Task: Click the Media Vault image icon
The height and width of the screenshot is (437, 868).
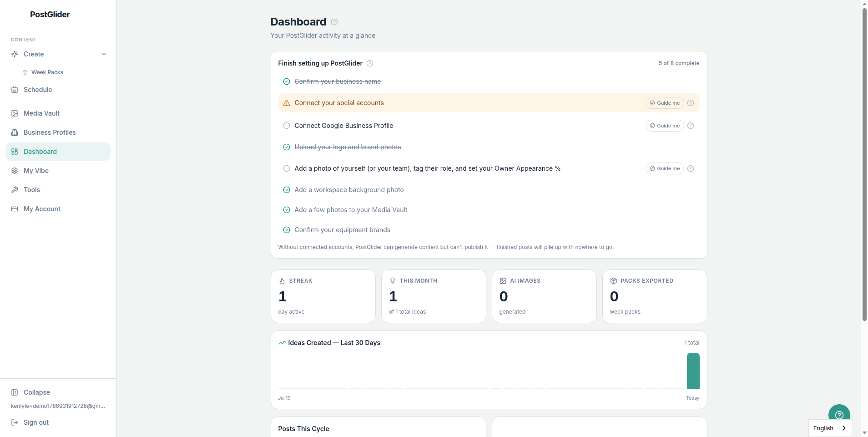Action: (x=15, y=113)
